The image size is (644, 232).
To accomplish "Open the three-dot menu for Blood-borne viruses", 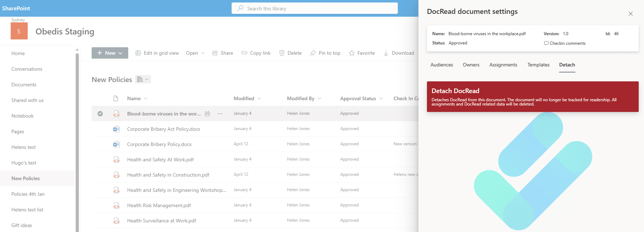I will tap(220, 114).
